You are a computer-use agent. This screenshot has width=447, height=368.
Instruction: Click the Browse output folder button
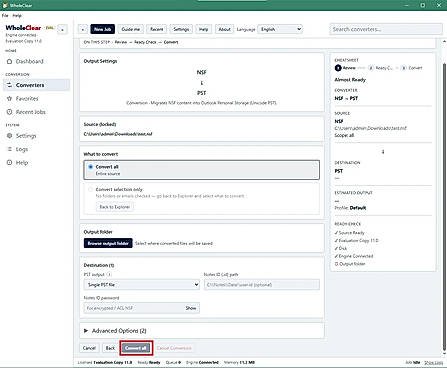108,243
